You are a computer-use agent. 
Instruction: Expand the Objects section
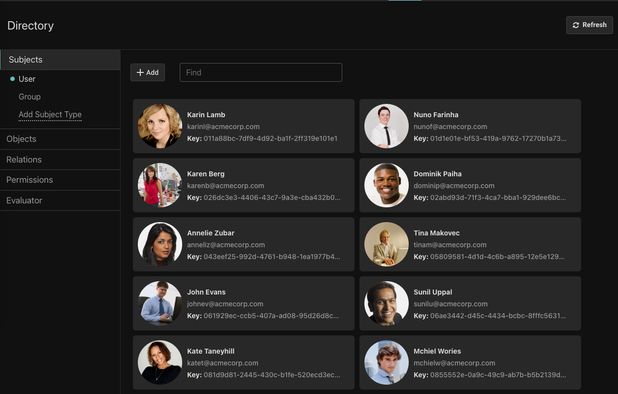(60, 139)
